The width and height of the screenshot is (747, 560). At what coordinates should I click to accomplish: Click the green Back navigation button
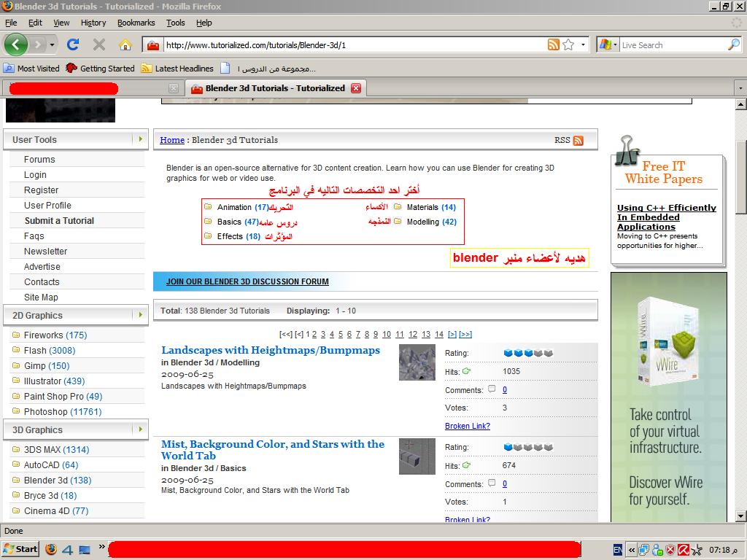(16, 44)
